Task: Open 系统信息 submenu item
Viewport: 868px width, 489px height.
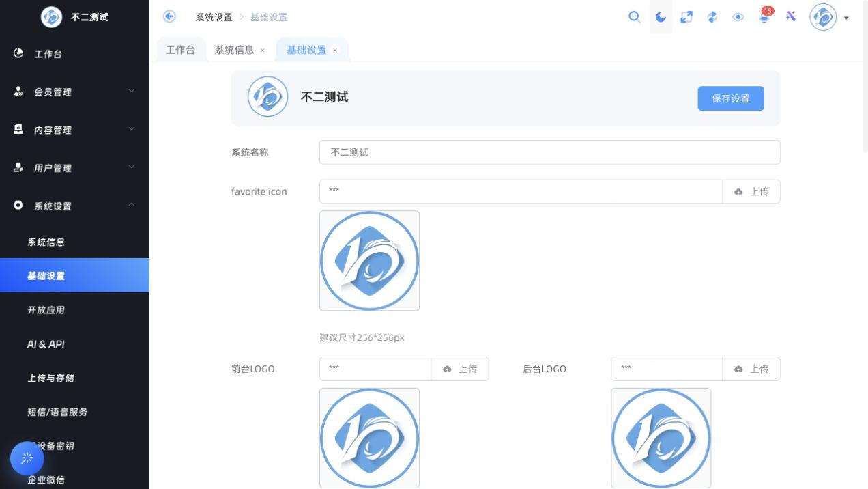Action: pos(74,242)
